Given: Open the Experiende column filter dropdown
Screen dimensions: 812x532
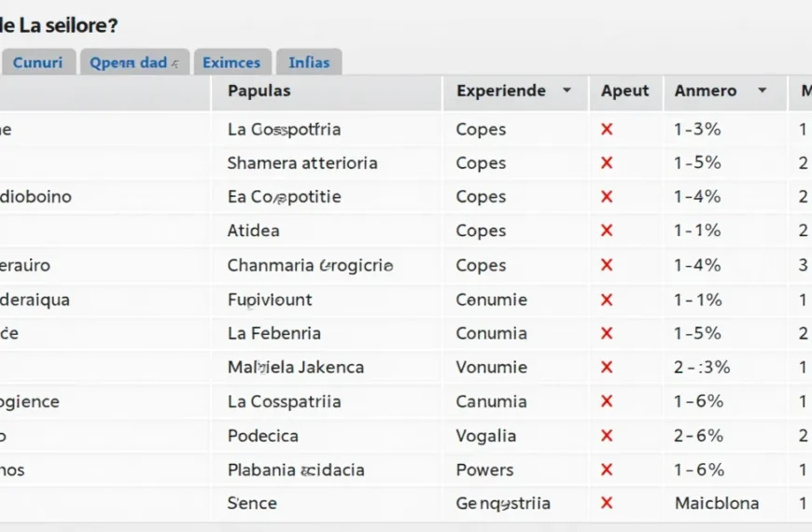Looking at the screenshot, I should click(x=567, y=91).
